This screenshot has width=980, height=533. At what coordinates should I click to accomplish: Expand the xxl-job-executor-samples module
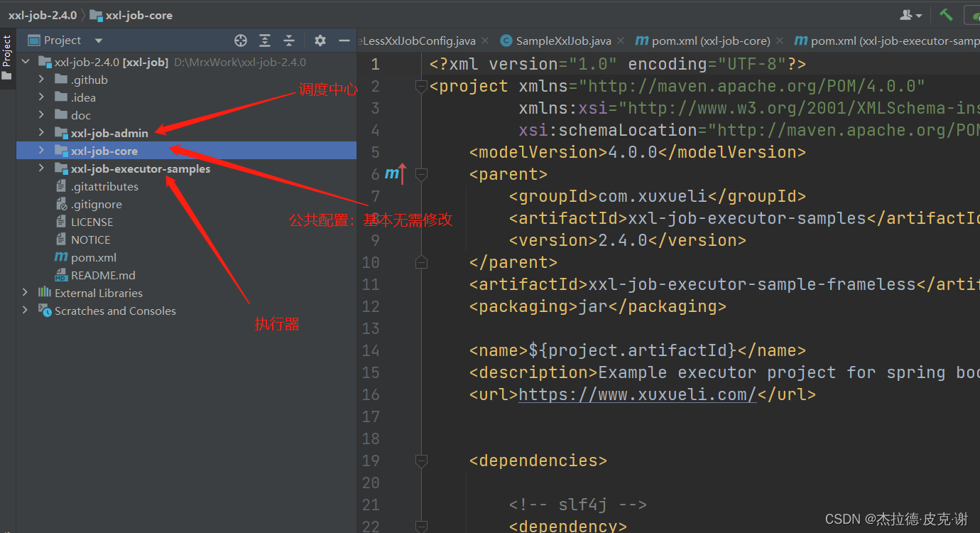[x=41, y=168]
